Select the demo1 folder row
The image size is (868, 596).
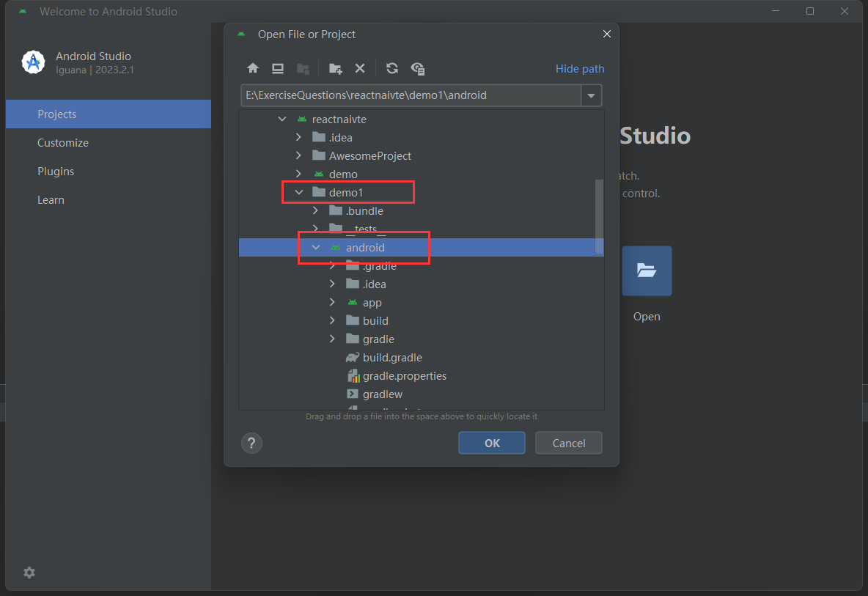(x=422, y=192)
